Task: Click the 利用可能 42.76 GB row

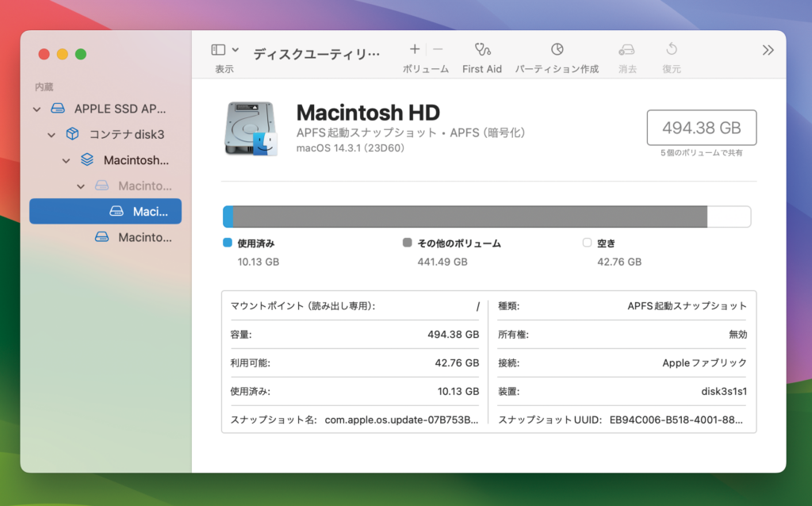Action: click(354, 363)
